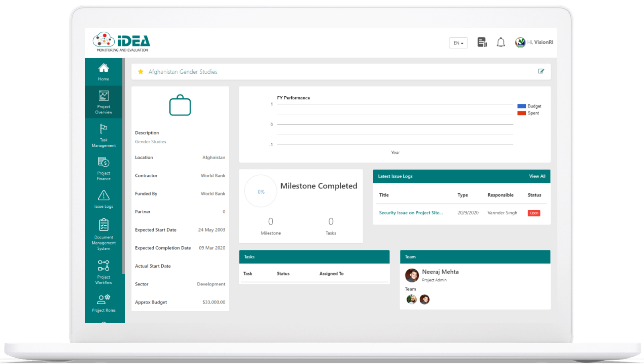This screenshot has height=364, width=644.
Task: Open the Security Issue on Project Site link
Action: click(411, 213)
